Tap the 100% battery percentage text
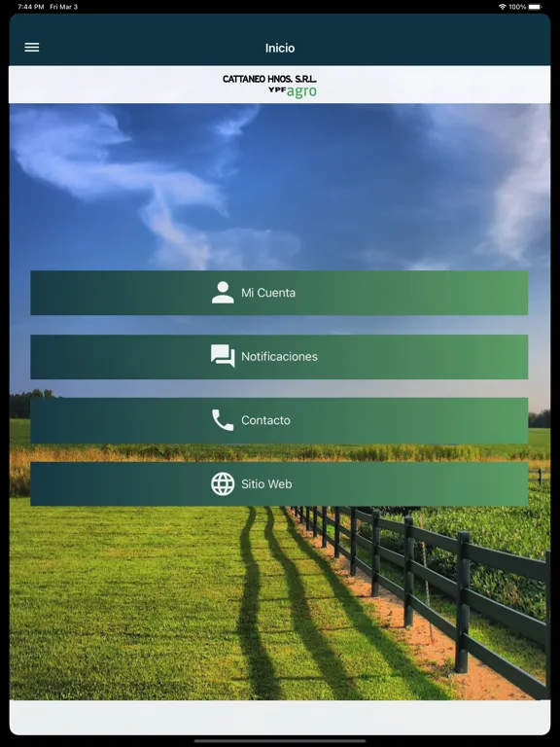Image resolution: width=560 pixels, height=747 pixels. point(517,7)
